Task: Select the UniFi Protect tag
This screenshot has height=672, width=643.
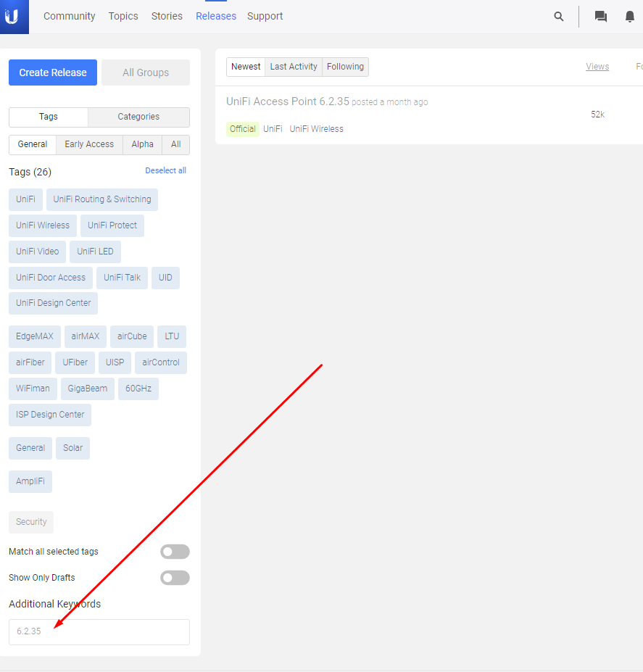Action: pos(112,225)
